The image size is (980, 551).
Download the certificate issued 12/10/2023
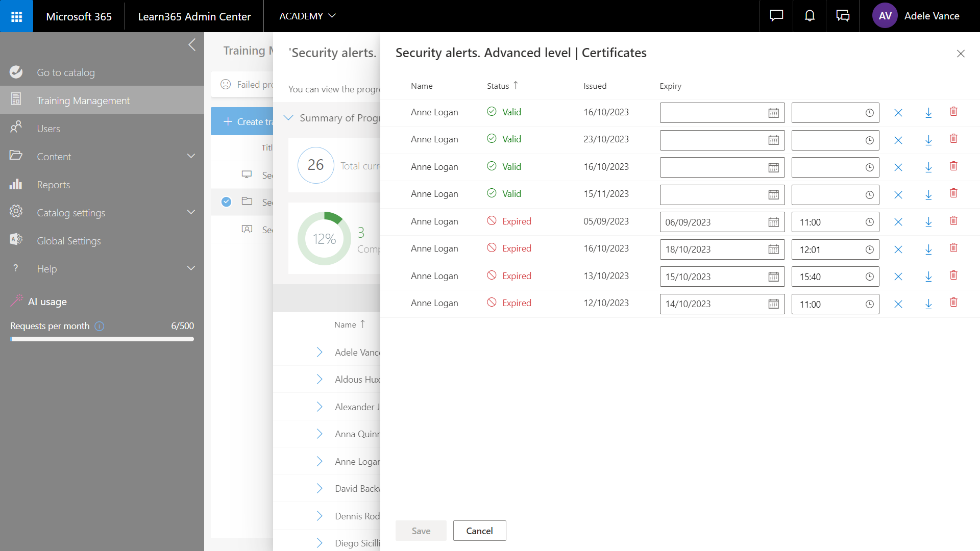[928, 304]
